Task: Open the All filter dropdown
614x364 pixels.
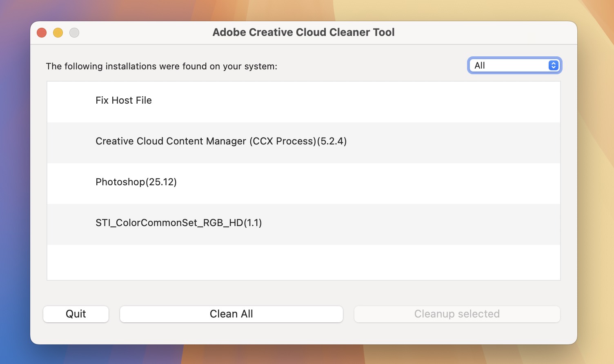Action: [514, 65]
